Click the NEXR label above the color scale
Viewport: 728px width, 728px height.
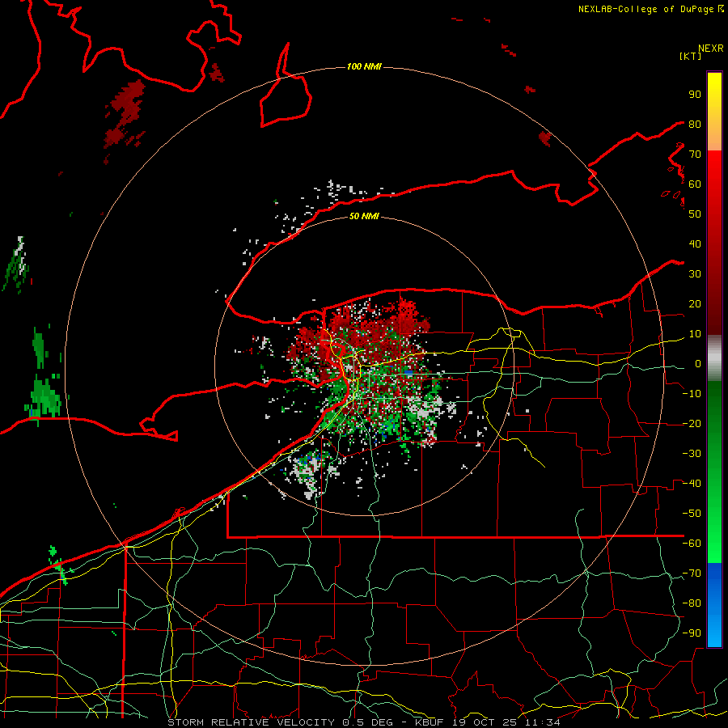(x=711, y=49)
